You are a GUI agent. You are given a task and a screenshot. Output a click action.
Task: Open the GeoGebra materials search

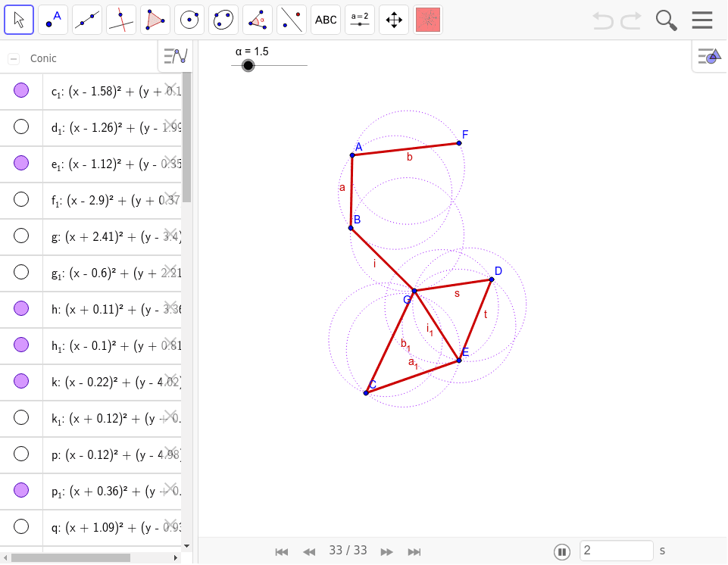coord(666,20)
